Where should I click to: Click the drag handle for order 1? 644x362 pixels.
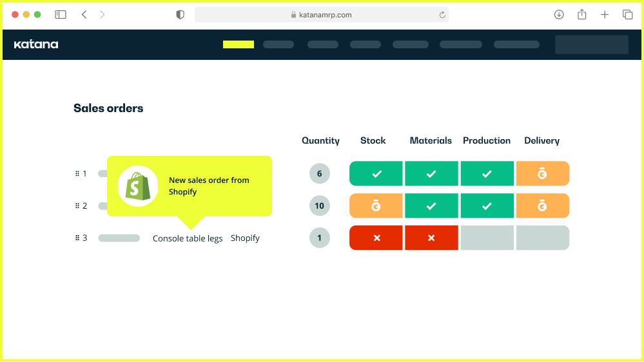77,174
